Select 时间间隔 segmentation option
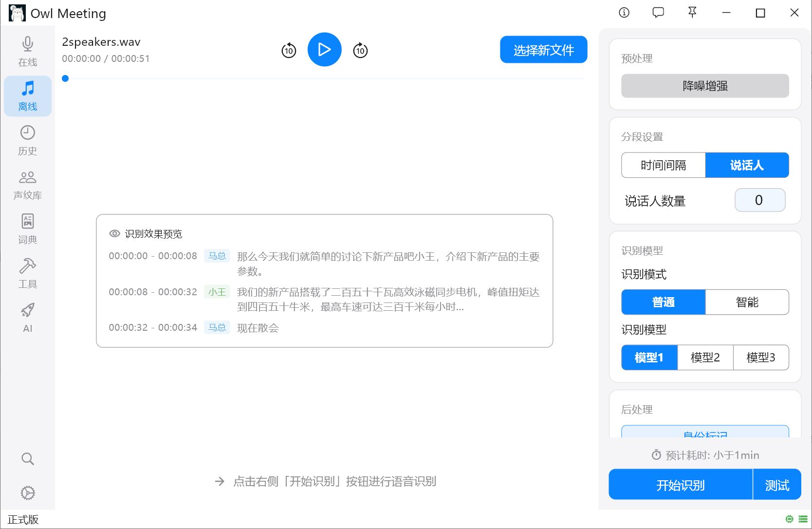 [663, 165]
